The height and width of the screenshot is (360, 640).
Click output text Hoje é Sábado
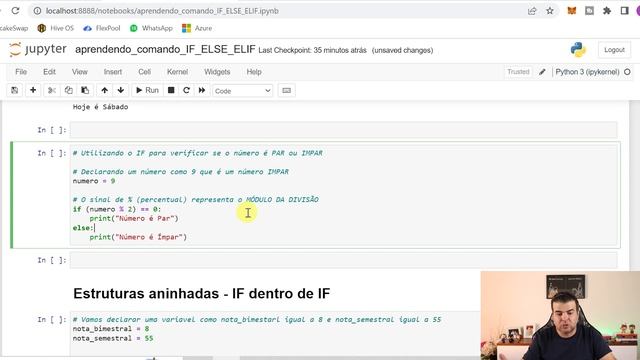click(100, 107)
